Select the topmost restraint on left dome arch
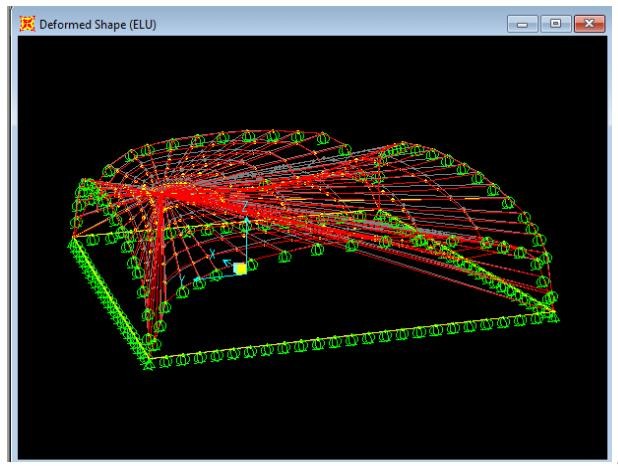Image resolution: width=618 pixels, height=469 pixels. click(222, 137)
